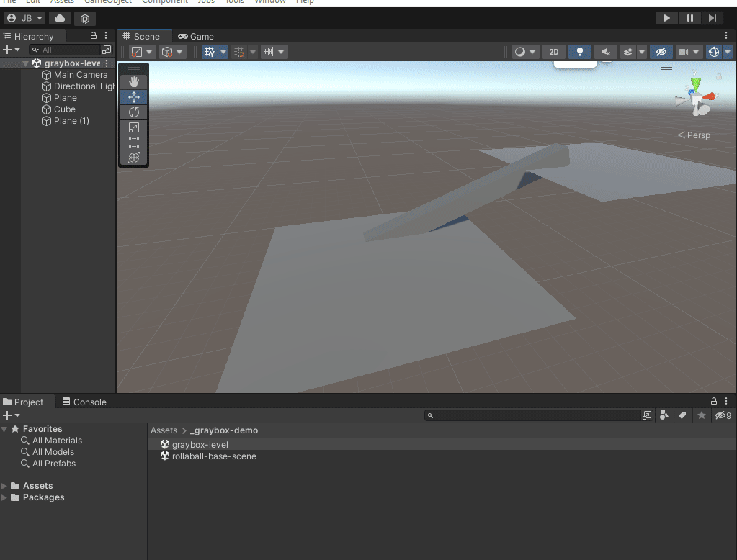Open Hierarchy create (+) dropdown
737x560 pixels.
[x=12, y=50]
